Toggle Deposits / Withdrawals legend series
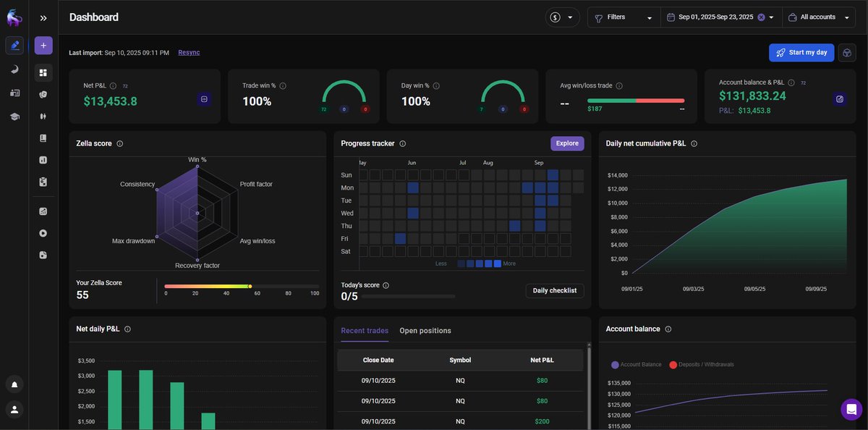This screenshot has height=430, width=868. tap(702, 365)
